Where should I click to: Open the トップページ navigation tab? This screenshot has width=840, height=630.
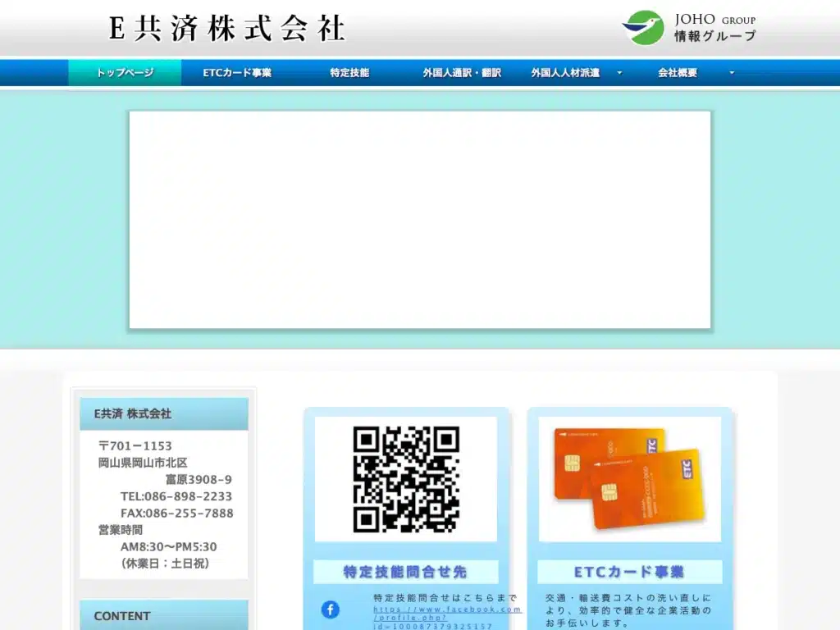[125, 73]
